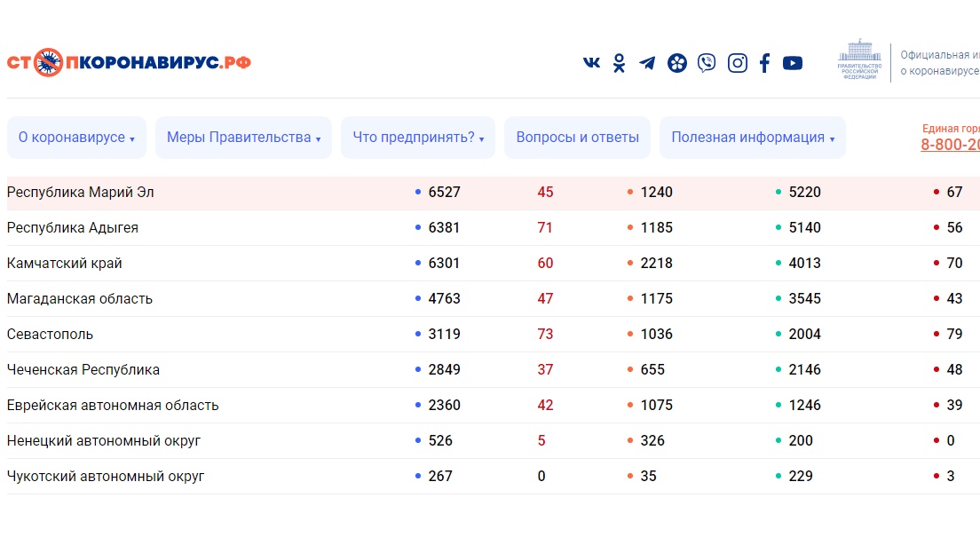This screenshot has width=980, height=553.
Task: Click the VK social media icon
Action: (x=591, y=62)
